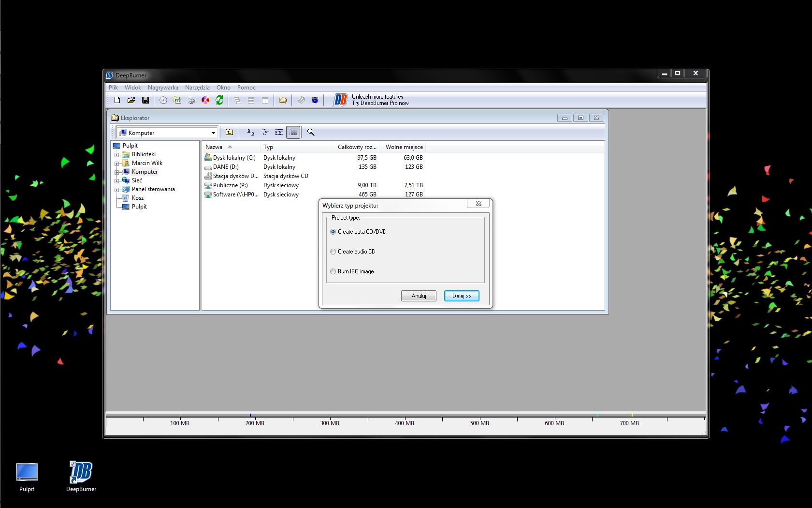Click the printer-style label toolbar icon
The height and width of the screenshot is (508, 812).
tap(191, 100)
